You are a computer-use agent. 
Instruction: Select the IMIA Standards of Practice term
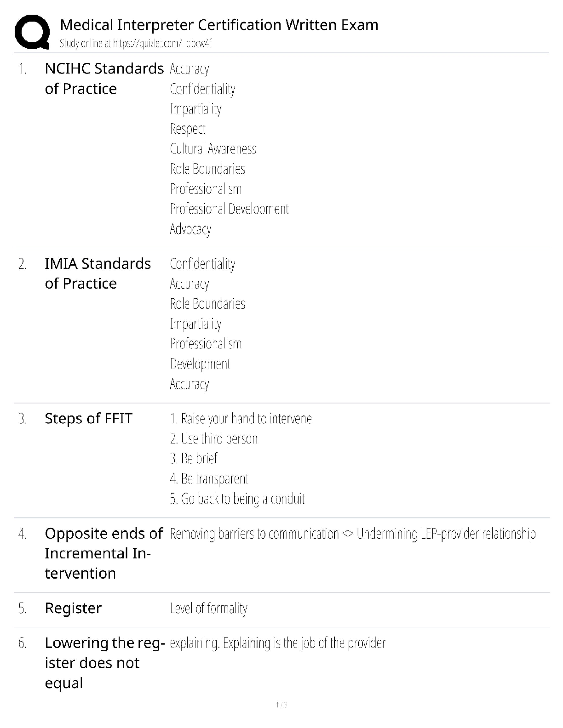[x=98, y=273]
